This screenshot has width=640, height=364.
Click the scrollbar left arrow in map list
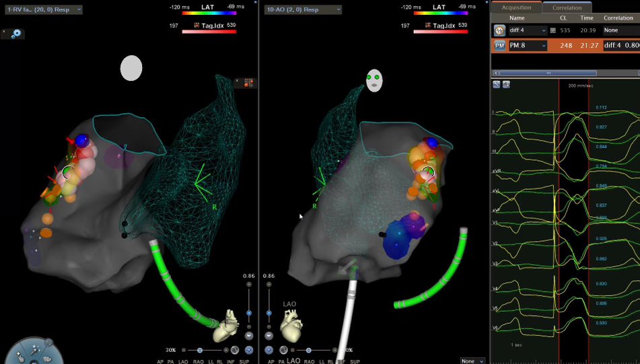tap(496, 73)
